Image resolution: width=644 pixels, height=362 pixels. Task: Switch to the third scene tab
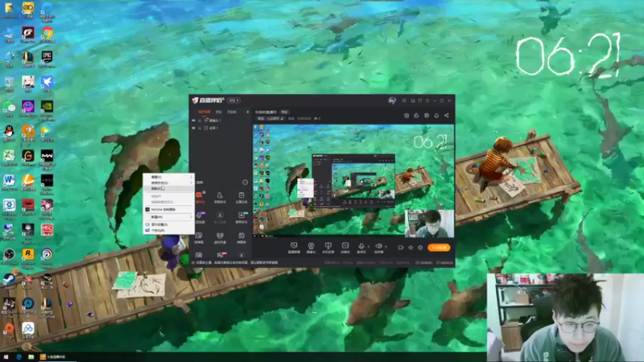232,112
